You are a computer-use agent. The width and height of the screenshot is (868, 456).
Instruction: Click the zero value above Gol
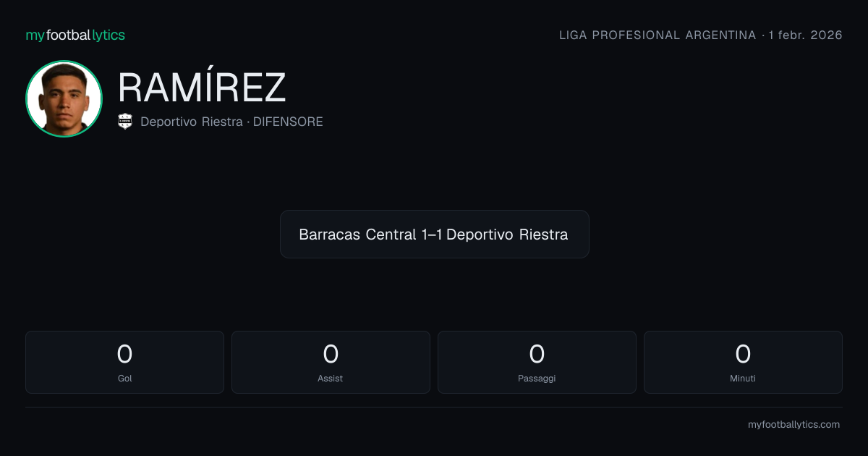[x=124, y=355]
